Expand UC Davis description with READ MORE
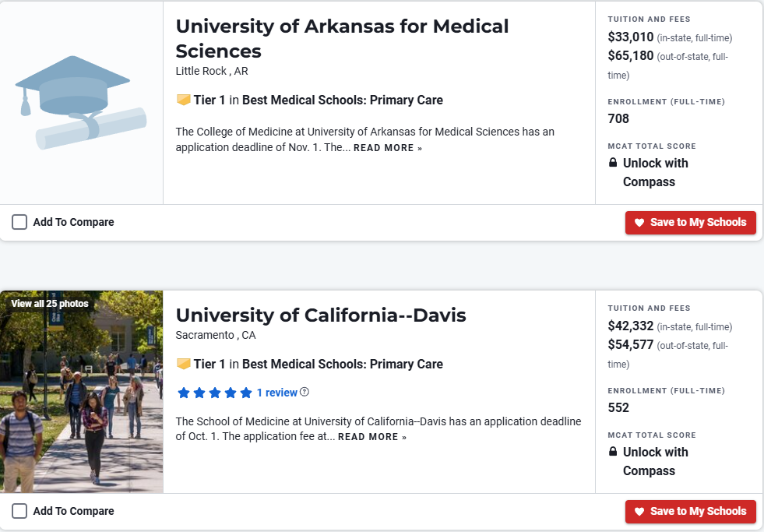Image resolution: width=764 pixels, height=532 pixels. [371, 437]
